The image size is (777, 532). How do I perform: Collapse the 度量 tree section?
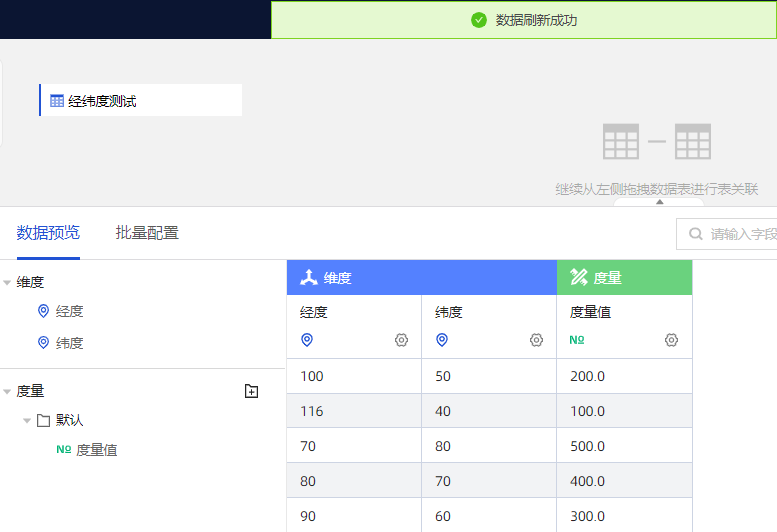coord(8,392)
